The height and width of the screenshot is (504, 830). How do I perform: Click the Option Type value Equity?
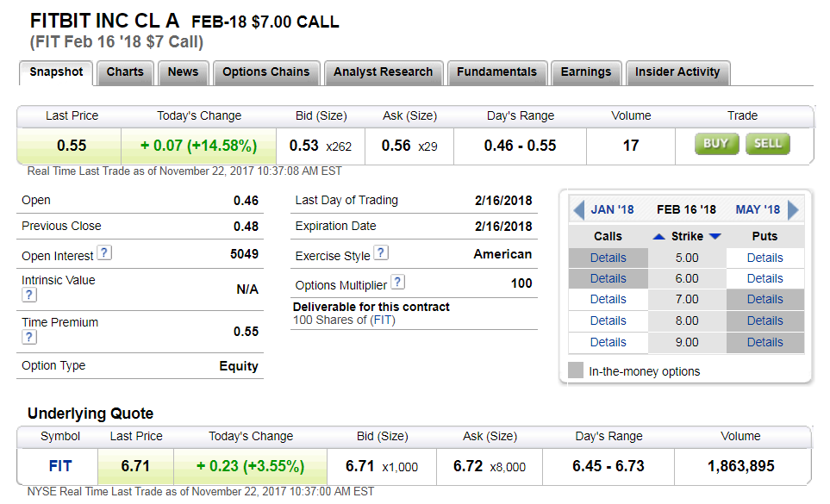[239, 366]
